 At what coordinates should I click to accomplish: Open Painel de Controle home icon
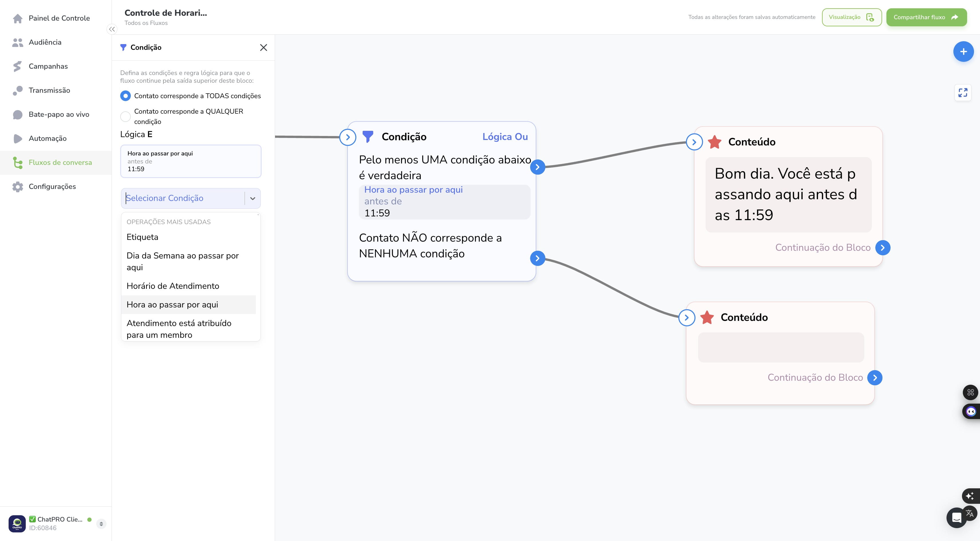[17, 18]
